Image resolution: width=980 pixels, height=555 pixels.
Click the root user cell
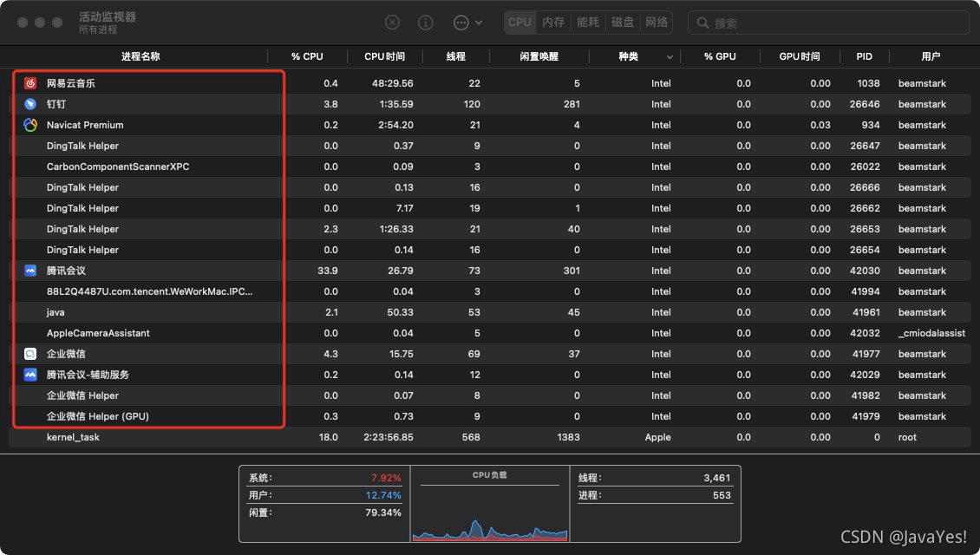(x=907, y=437)
